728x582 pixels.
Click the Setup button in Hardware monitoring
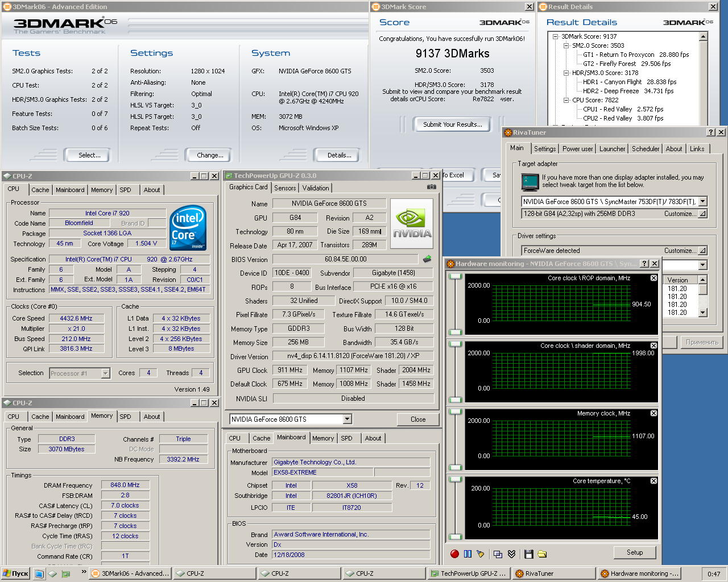(635, 552)
